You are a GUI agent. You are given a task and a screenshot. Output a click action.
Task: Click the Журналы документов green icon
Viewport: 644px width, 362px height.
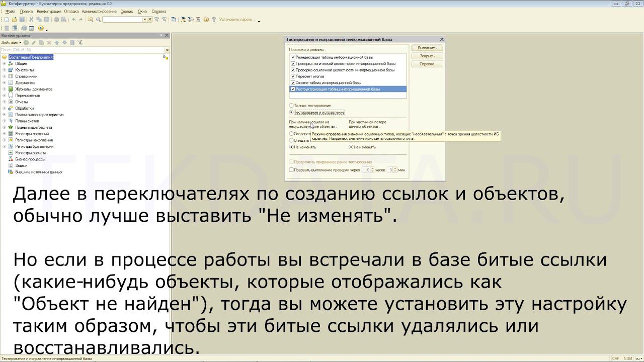11,89
